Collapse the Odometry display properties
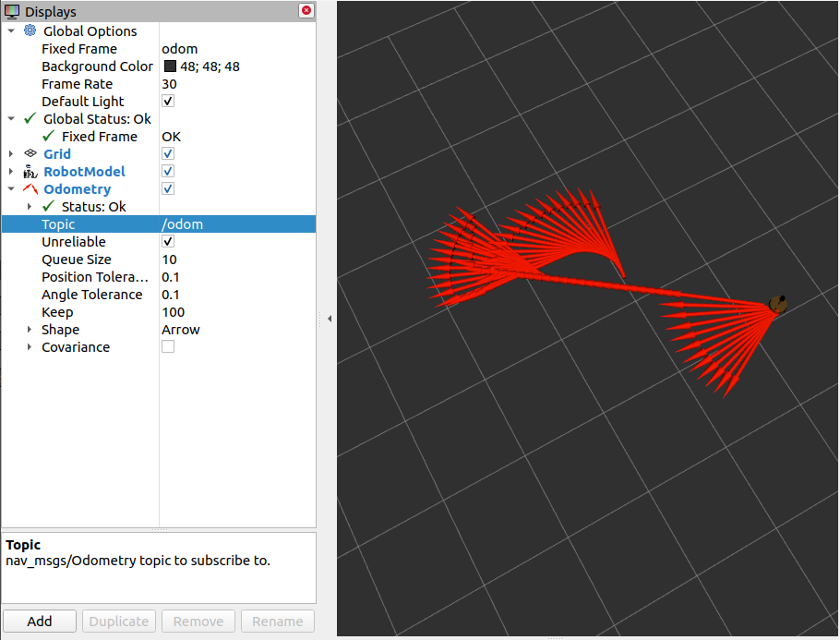 [11, 189]
